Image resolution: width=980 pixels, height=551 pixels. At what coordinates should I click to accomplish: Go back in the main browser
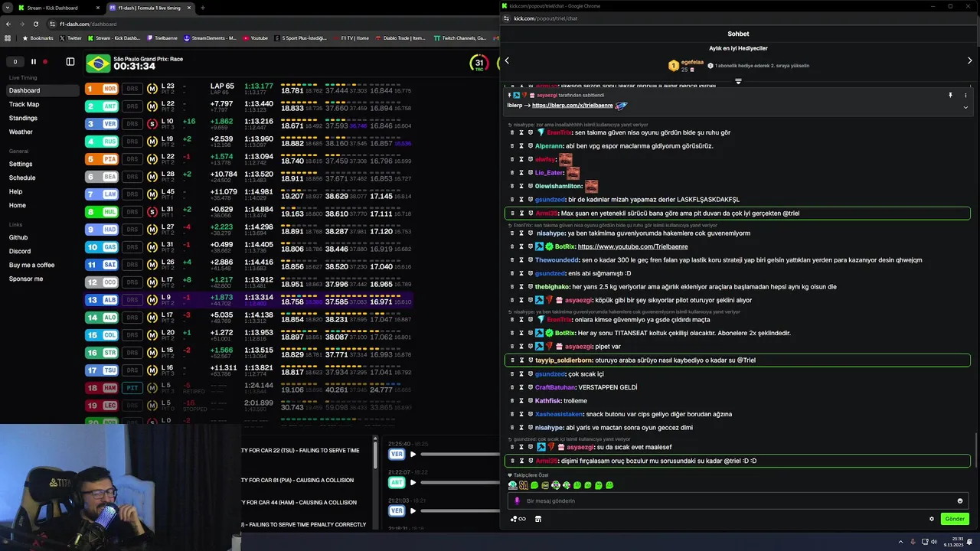click(8, 24)
